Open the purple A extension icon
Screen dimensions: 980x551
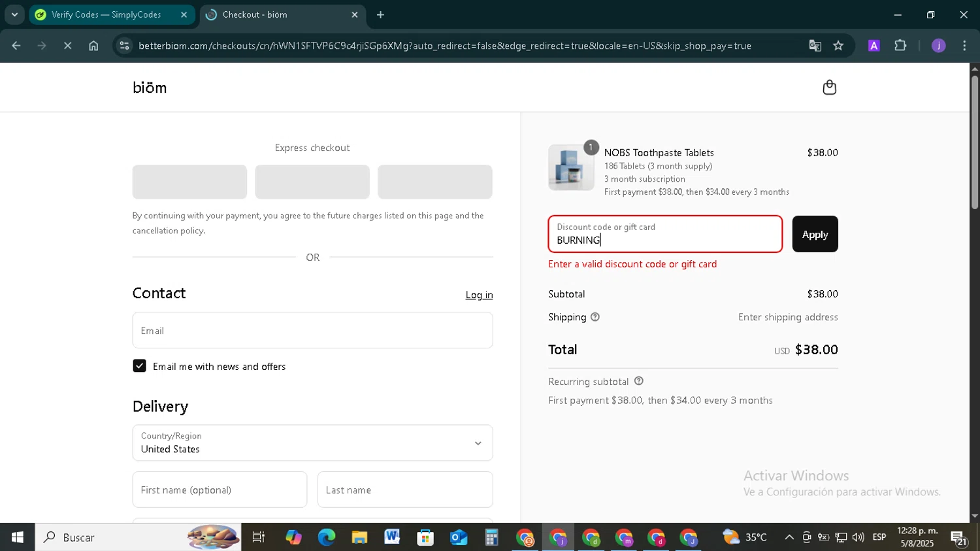tap(874, 46)
